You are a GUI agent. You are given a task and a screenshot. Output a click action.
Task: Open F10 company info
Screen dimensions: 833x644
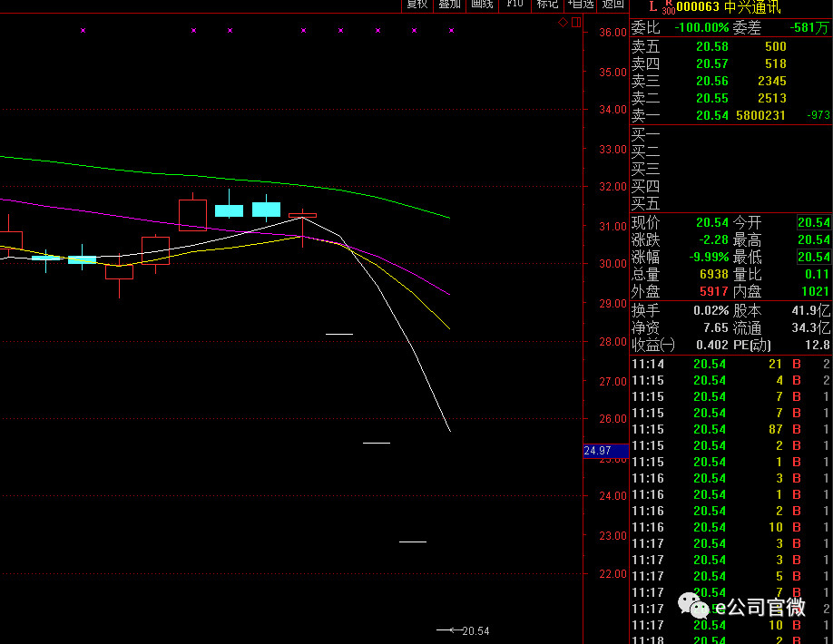514,4
